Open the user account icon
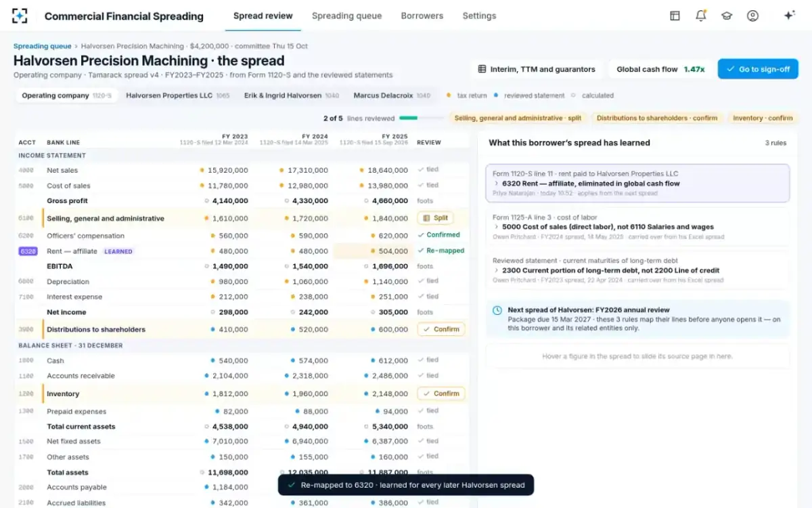812x508 pixels. click(x=752, y=16)
